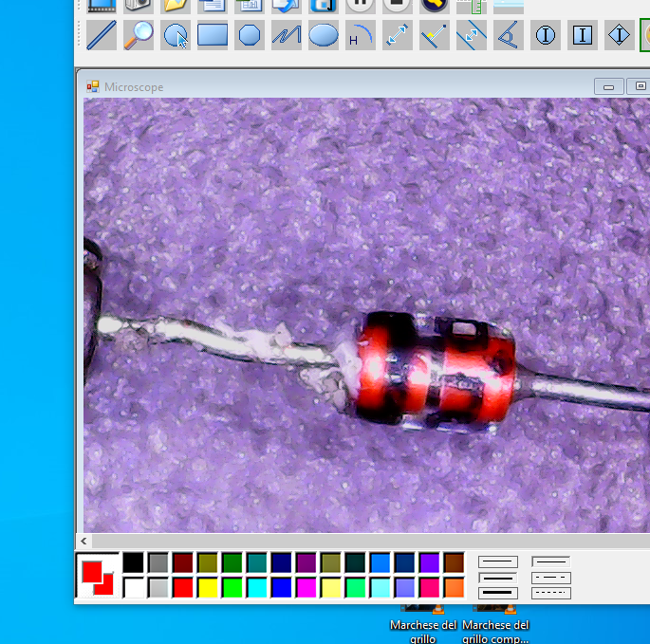Select the zigzag polyline tool
The image size is (650, 644).
coord(287,35)
